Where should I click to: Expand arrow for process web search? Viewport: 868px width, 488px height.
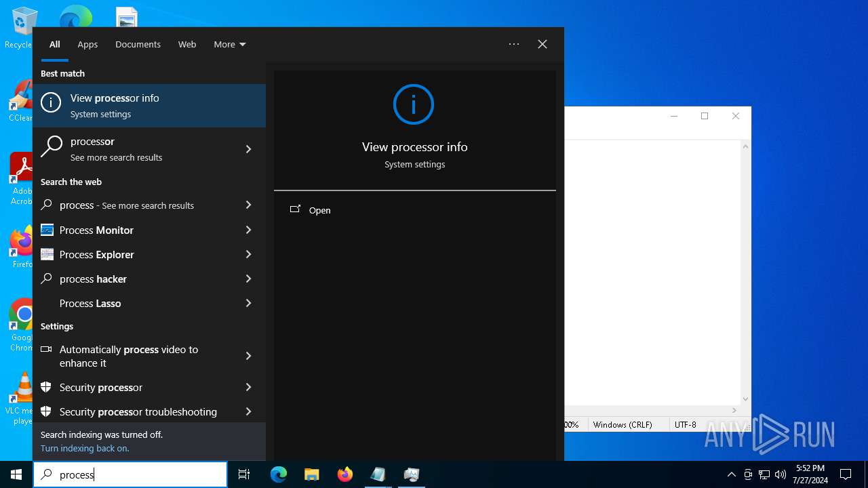(248, 205)
